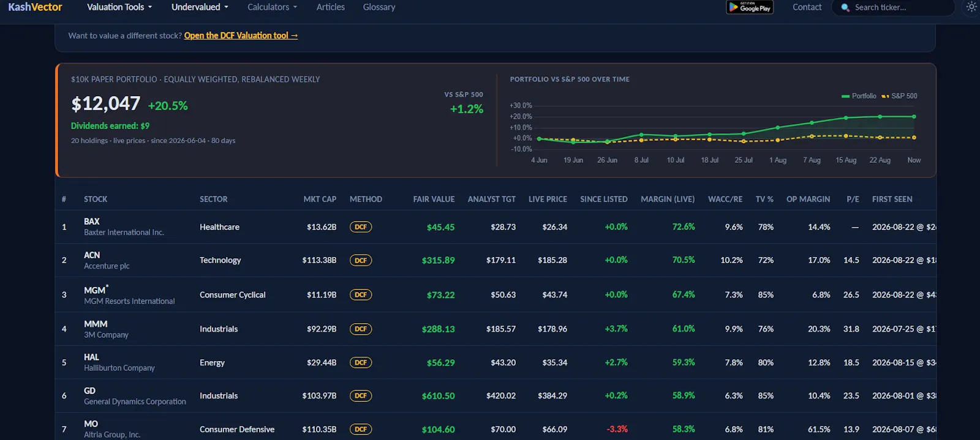Sort by ANALYST TGT column
Screen dimensions: 980x440
(x=491, y=199)
